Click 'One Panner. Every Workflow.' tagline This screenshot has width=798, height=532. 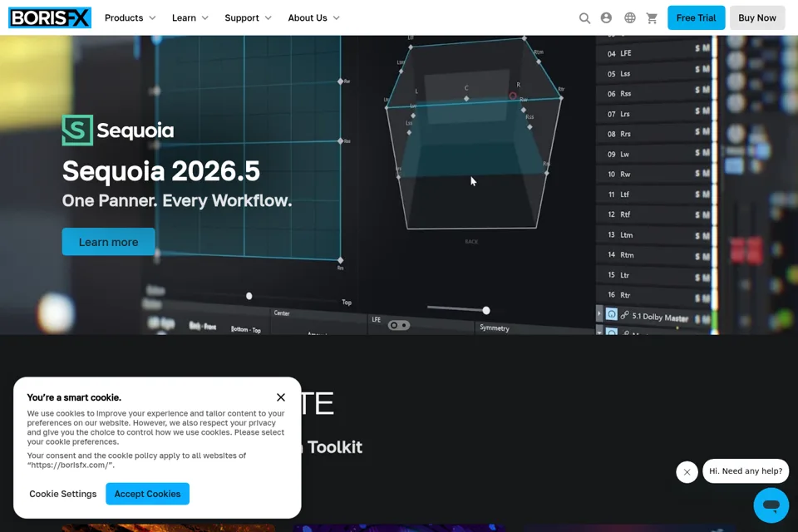point(177,200)
